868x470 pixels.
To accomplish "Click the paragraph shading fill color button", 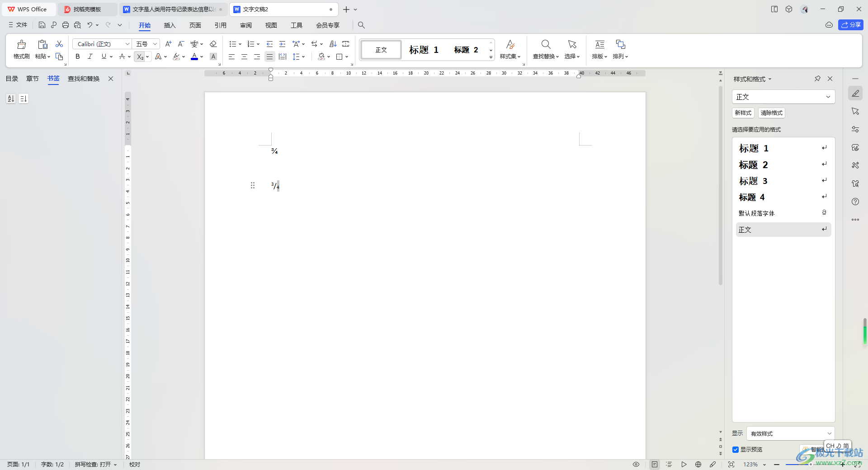I will click(x=321, y=56).
